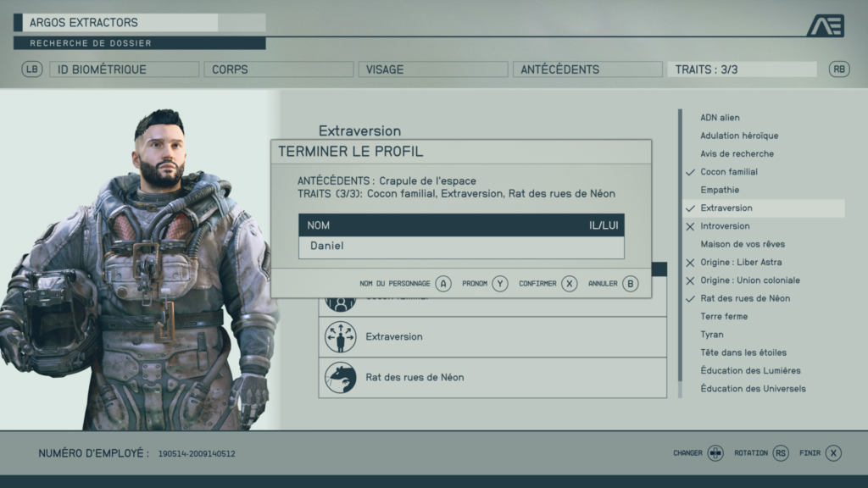Click the ARGOS EXTRACTORS title
Viewport: 868px width, 488px height.
(x=84, y=23)
